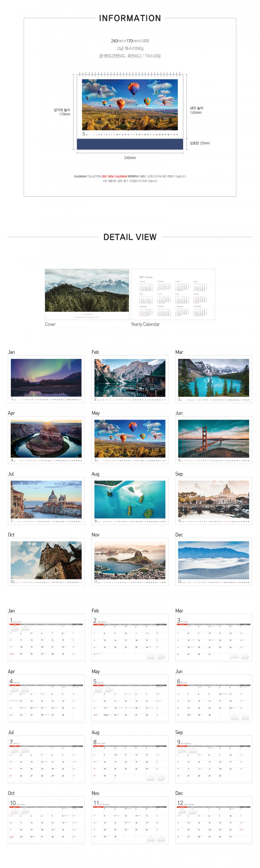Select the Sep Rome bridge and dome photo
The width and height of the screenshot is (260, 868).
pyautogui.click(x=213, y=501)
